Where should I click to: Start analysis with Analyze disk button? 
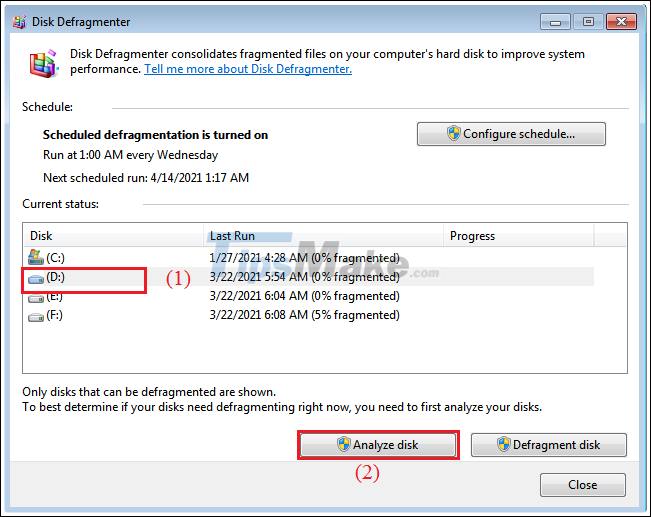378,445
